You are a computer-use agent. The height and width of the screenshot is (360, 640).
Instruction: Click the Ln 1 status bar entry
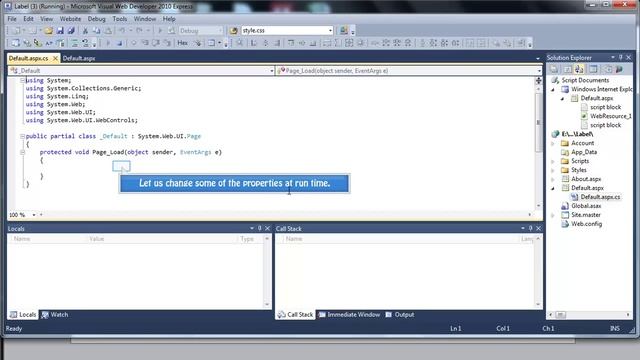(x=456, y=329)
